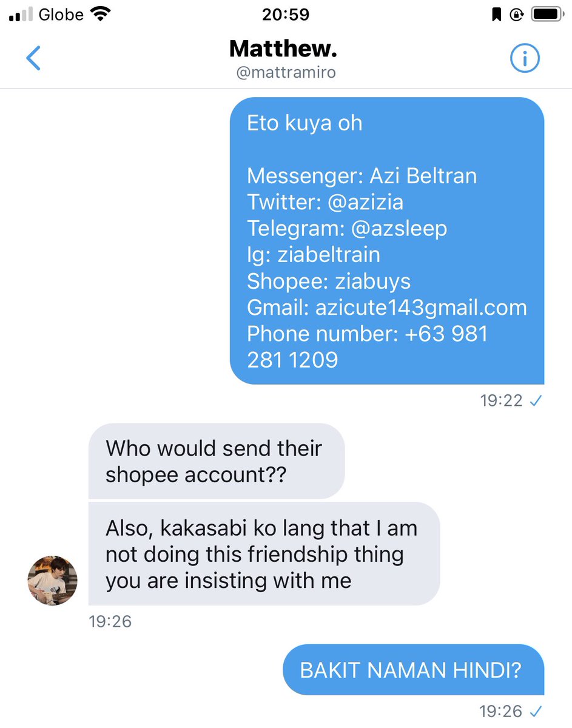Tap the sender's profile picture avatar
Image resolution: width=572 pixels, height=728 pixels.
[52, 580]
